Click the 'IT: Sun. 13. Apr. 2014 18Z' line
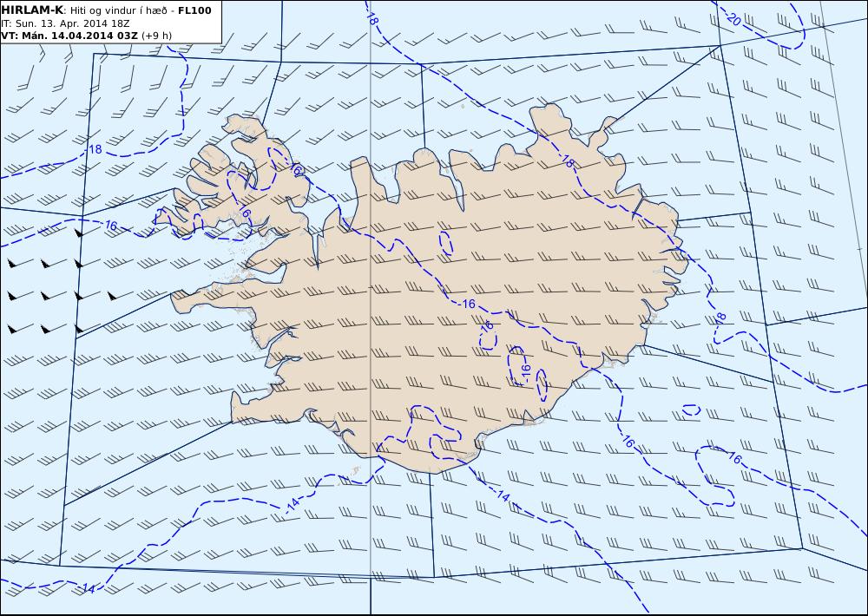The image size is (868, 616). point(65,23)
